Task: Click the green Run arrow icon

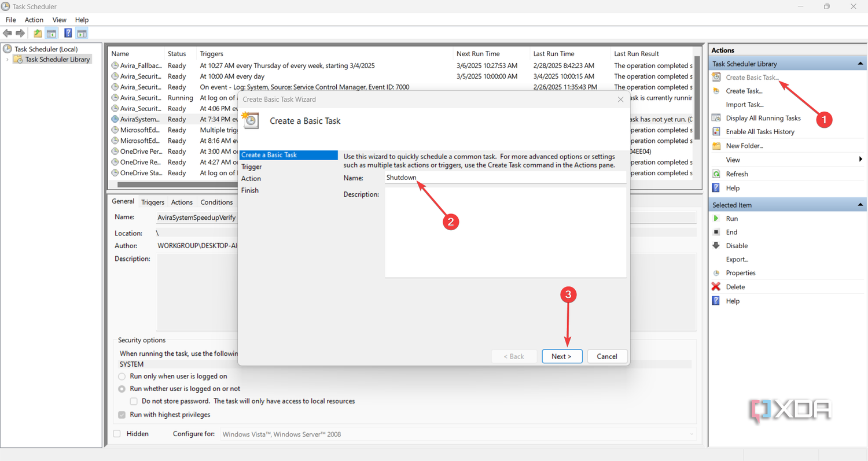Action: (716, 219)
